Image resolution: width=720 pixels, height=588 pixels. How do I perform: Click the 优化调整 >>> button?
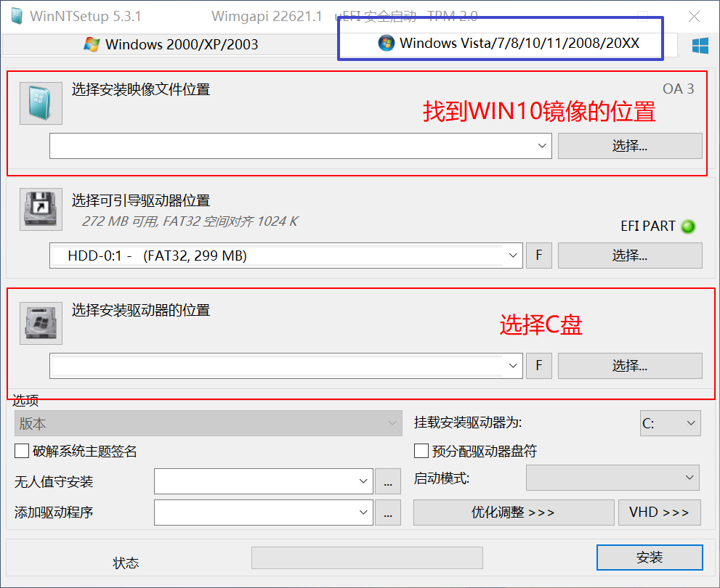(x=514, y=513)
